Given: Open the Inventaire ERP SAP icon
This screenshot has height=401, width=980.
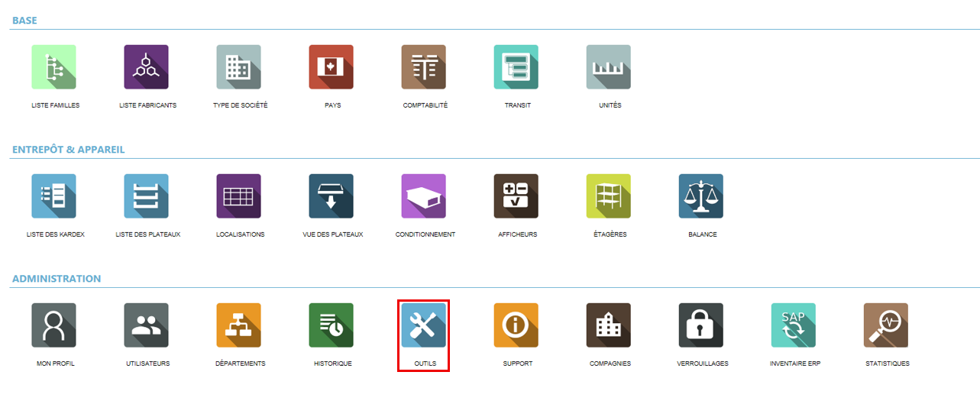Looking at the screenshot, I should [x=794, y=325].
